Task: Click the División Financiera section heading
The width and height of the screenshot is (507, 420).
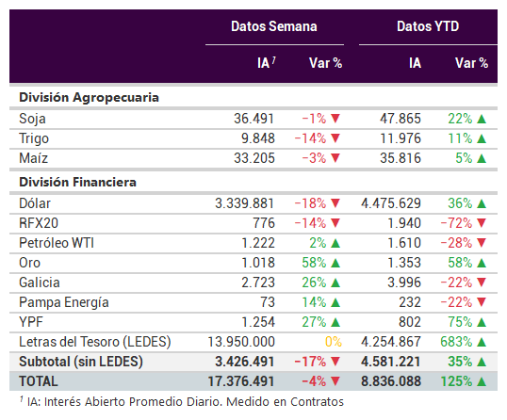Action: tap(77, 182)
